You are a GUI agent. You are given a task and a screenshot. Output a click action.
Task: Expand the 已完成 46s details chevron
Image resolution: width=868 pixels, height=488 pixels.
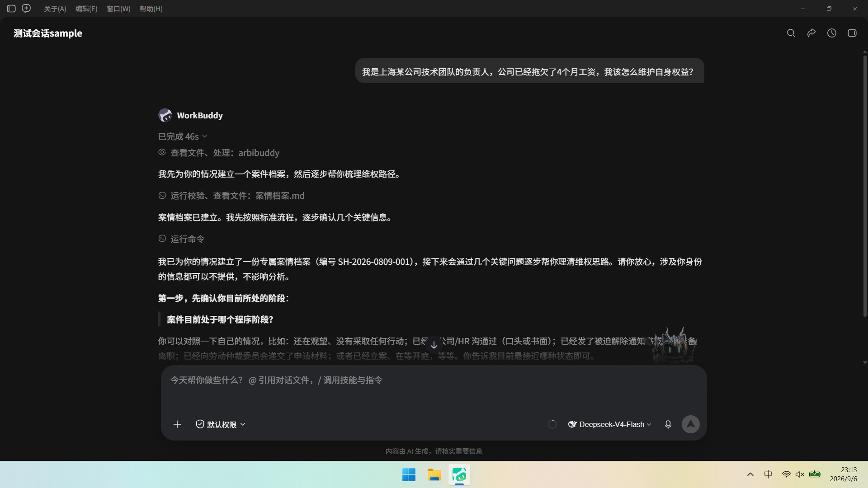pos(205,136)
